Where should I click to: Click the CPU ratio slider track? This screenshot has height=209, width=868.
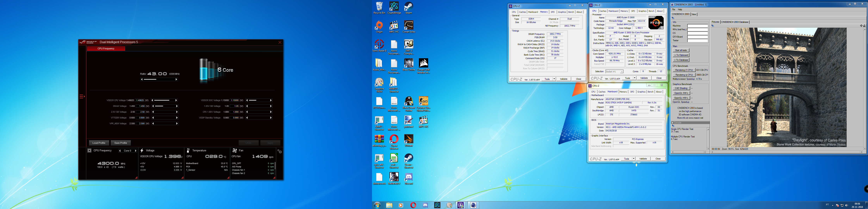[x=159, y=79]
